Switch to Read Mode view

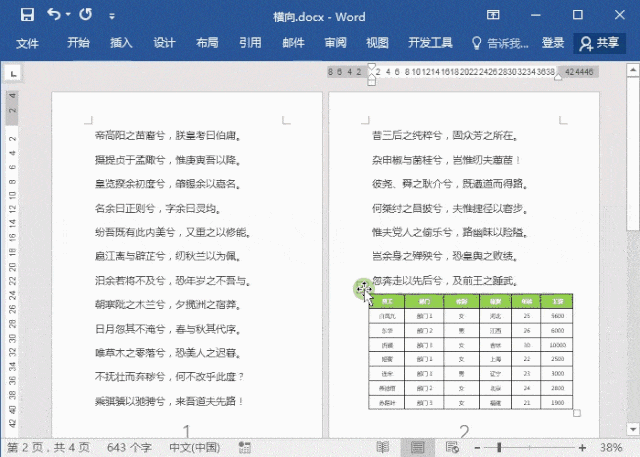click(382, 446)
